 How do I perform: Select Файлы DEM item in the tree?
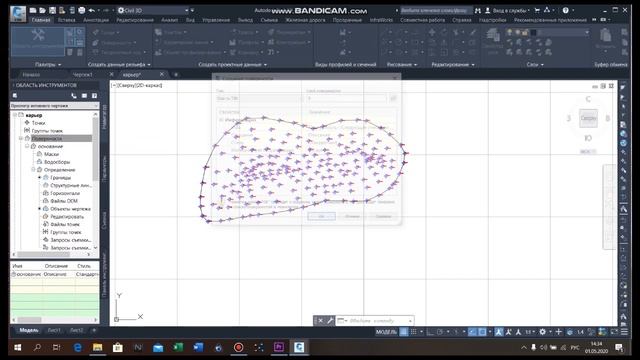64,201
